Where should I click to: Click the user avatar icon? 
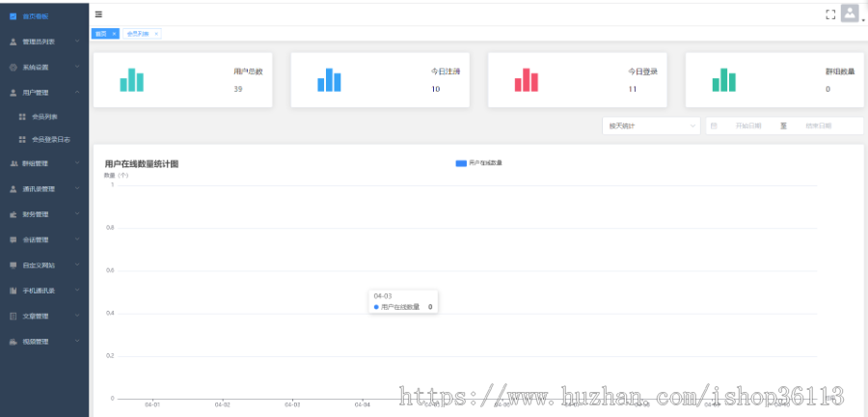pos(849,14)
